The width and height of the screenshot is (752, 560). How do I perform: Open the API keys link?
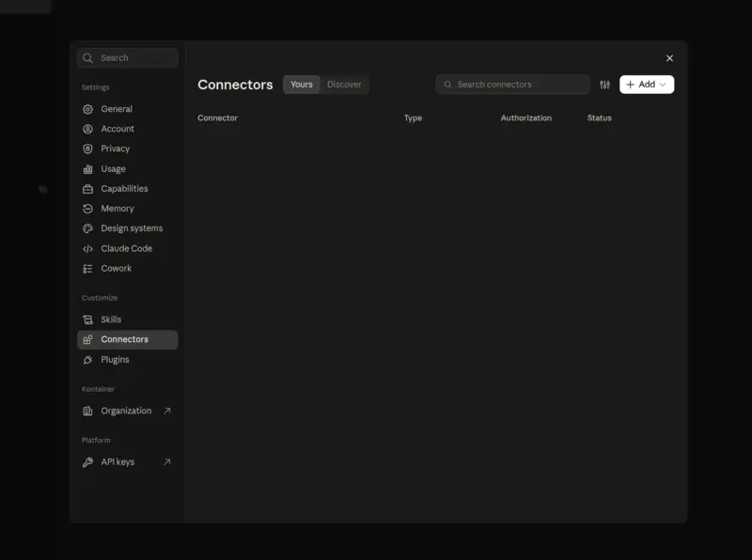pos(128,462)
